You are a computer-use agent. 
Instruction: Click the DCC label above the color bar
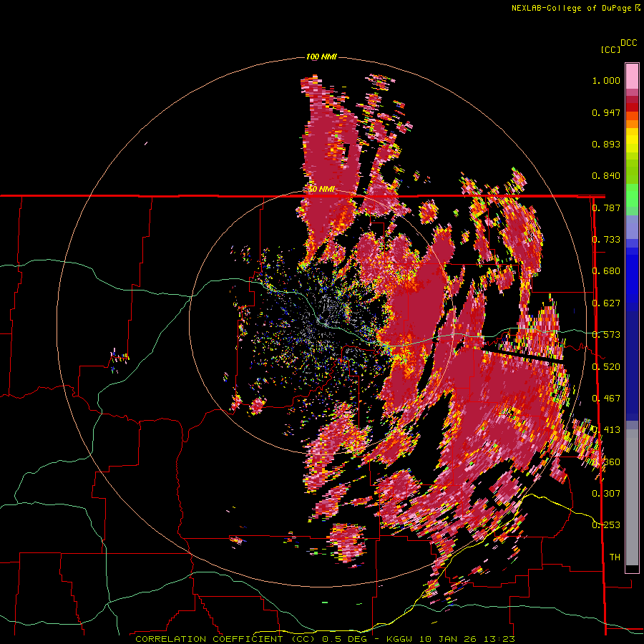click(x=629, y=43)
